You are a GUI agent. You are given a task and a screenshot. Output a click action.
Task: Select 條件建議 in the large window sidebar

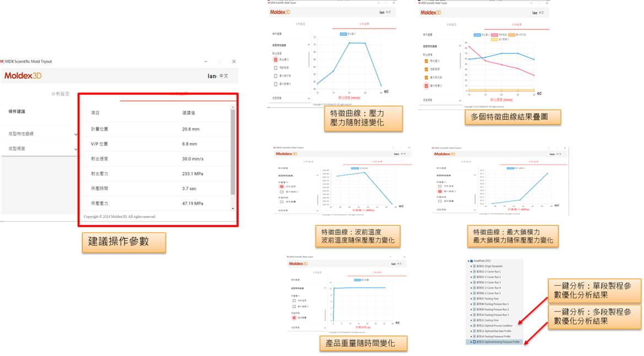pyautogui.click(x=17, y=112)
